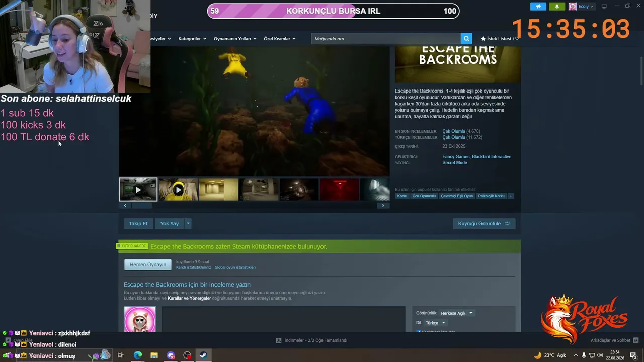Screen dimensions: 644x362
Task: Click the İndirmeler downloads status text
Action: click(316, 340)
